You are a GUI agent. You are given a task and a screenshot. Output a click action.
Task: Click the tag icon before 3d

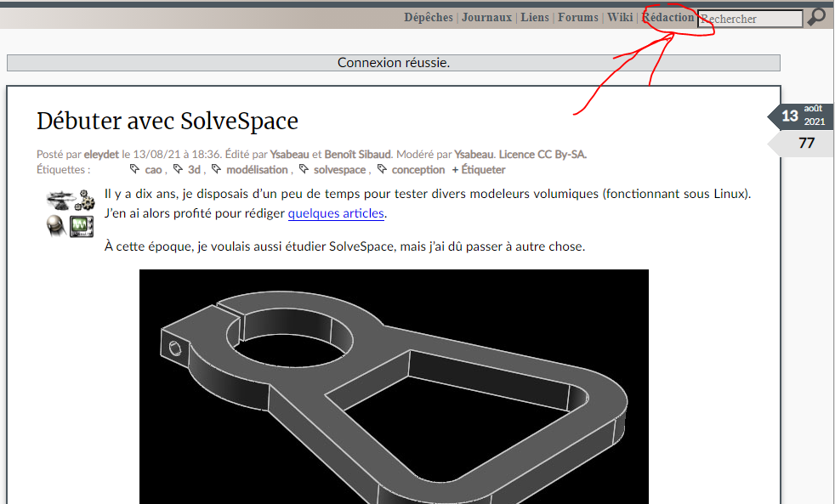[x=178, y=169]
